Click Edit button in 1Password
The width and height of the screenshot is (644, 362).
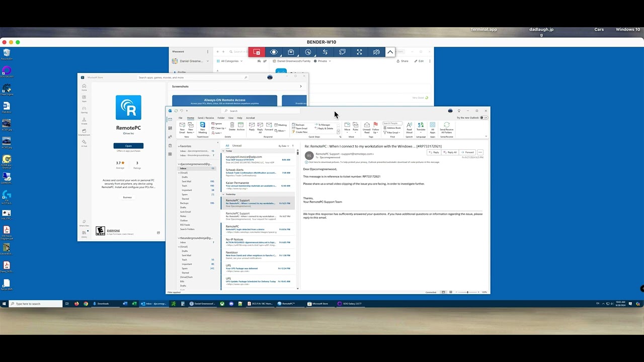[x=419, y=61]
